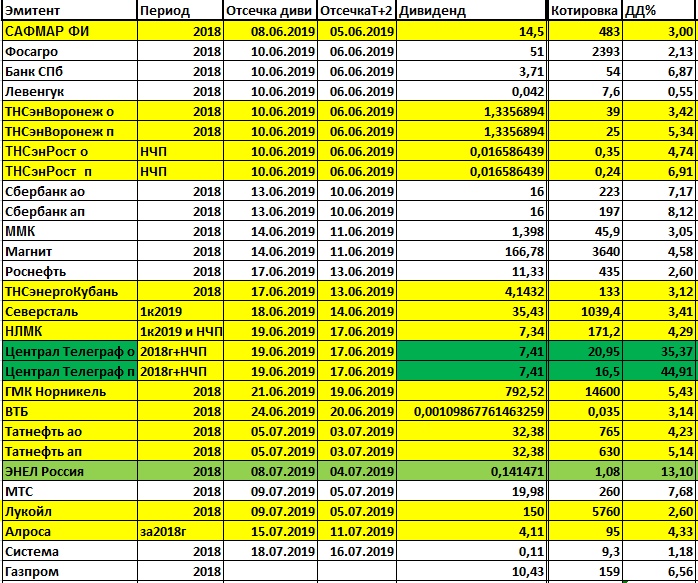The width and height of the screenshot is (698, 583).
Task: Click the 166,78 dividend for Магнит
Action: click(471, 251)
